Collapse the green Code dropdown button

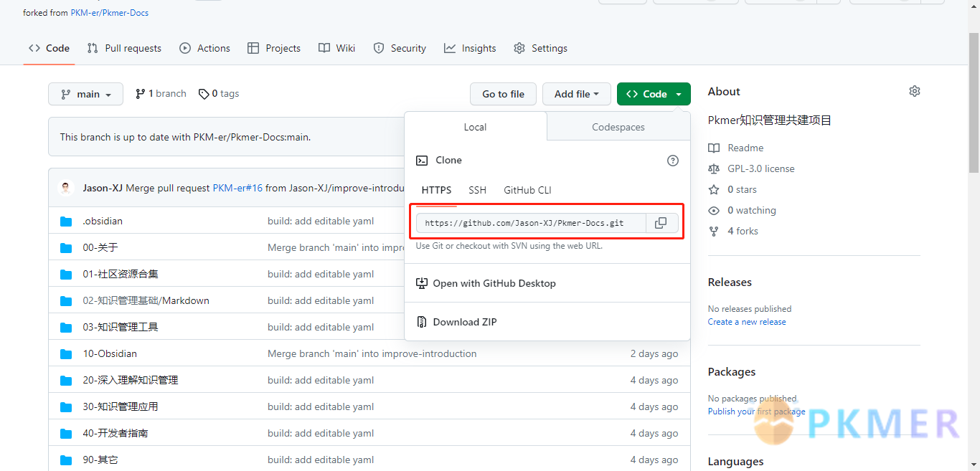[654, 94]
